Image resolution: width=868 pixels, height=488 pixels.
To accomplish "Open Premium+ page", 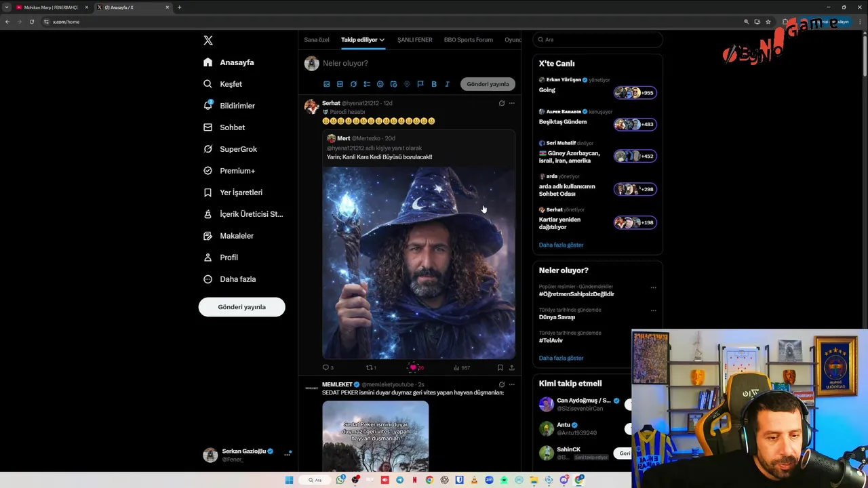I will click(229, 171).
